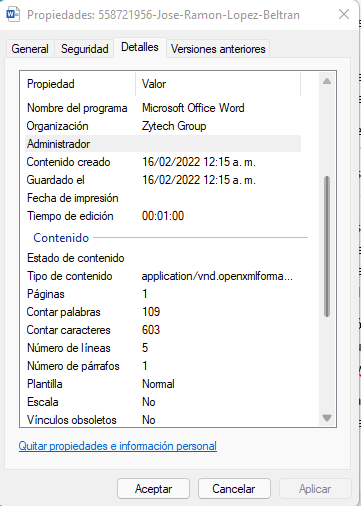Click the Guardado el date value

click(199, 180)
